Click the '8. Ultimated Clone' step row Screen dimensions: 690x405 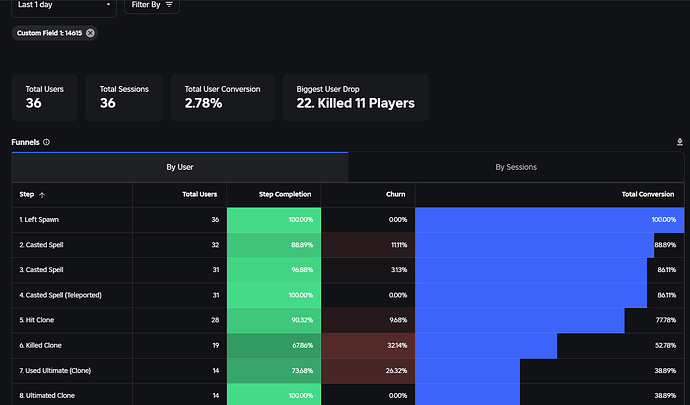click(x=348, y=395)
